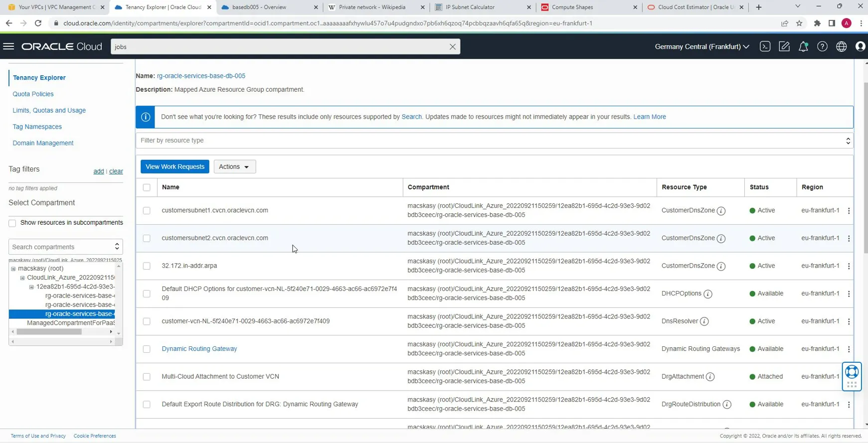Select checkbox for customersubnet1.cvcn.oraclevcn.com
The height and width of the screenshot is (443, 868).
tap(147, 211)
